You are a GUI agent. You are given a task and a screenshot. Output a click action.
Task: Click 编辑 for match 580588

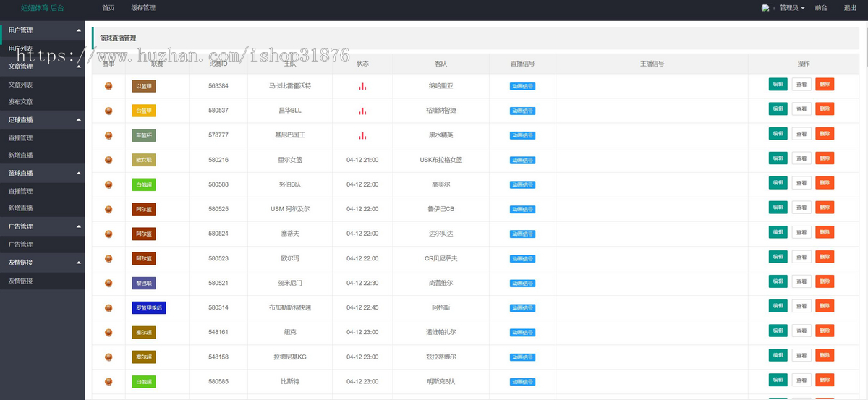[778, 183]
